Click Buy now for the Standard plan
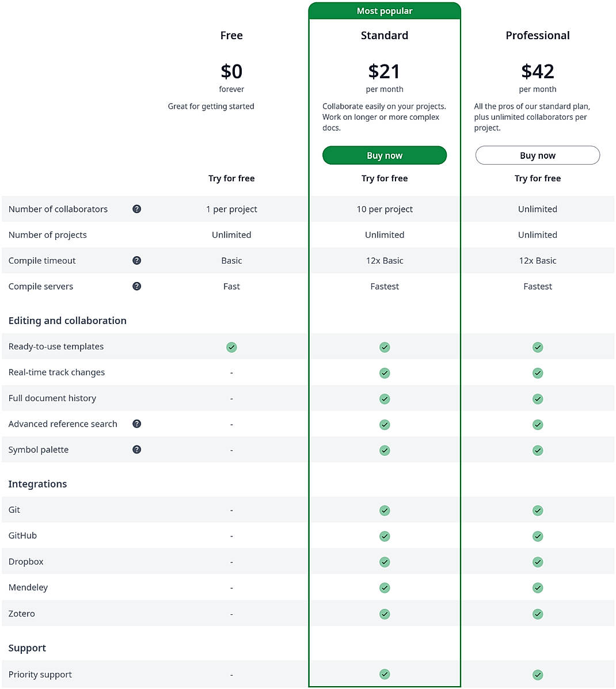Screen dimensions: 616x689 pyautogui.click(x=385, y=155)
